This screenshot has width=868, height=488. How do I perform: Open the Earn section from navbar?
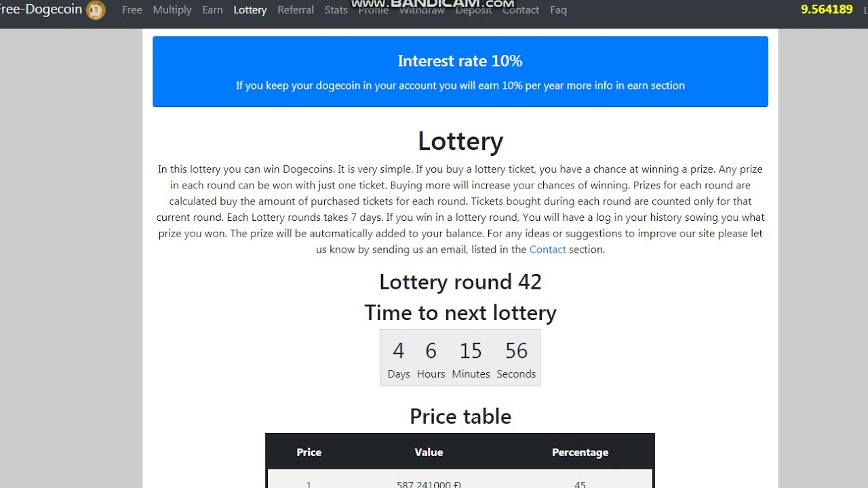[212, 10]
